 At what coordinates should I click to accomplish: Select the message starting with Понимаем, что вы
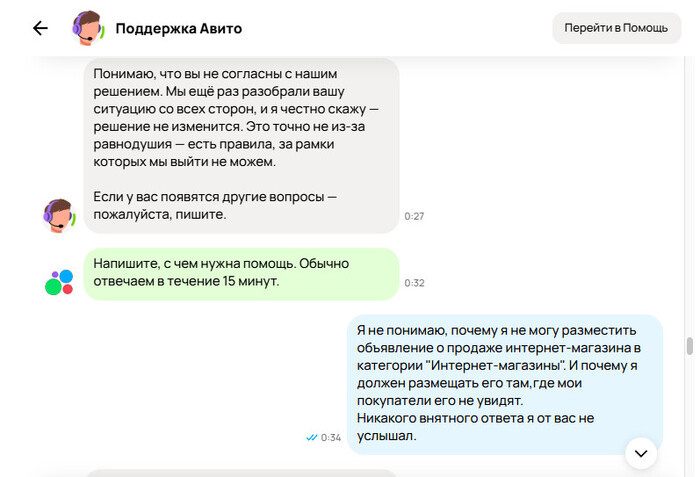240,118
